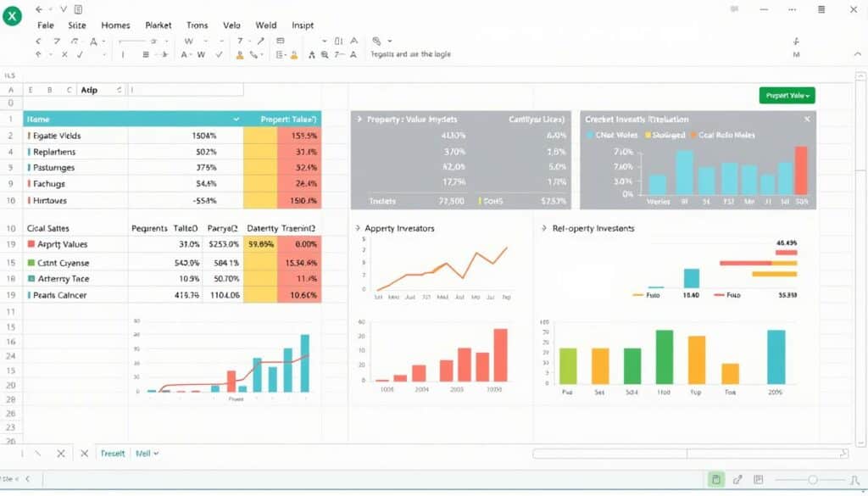Expand the Name column header filter arrow
This screenshot has width=868, height=496.
coord(236,120)
